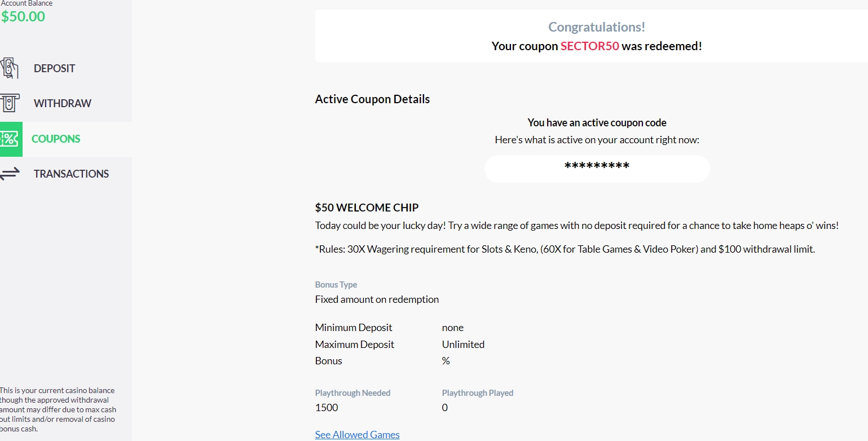The height and width of the screenshot is (441, 868).
Task: Select the Coupons menu label
Action: pos(56,139)
